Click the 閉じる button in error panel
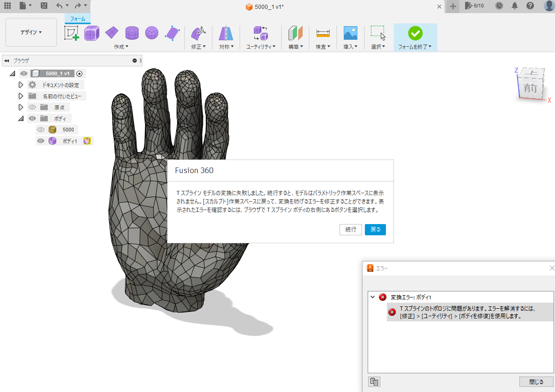This screenshot has height=392, width=555. [x=536, y=382]
